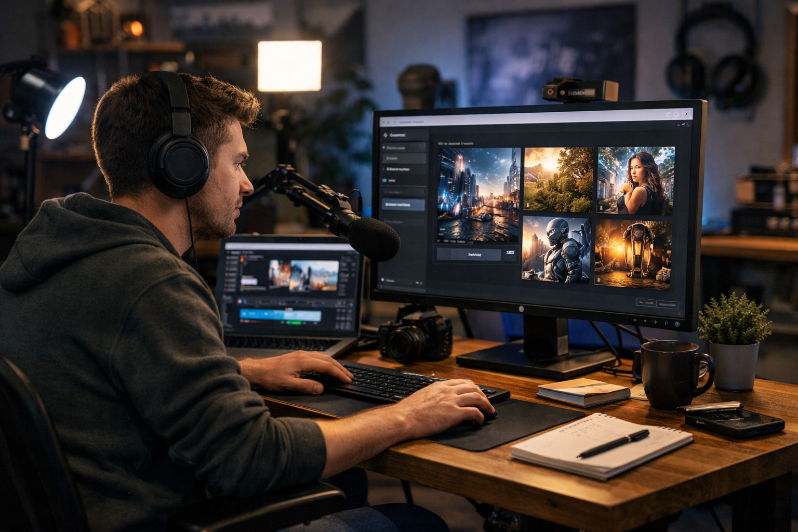
Task: Click the status icon in the bottom-left corner
Action: (x=382, y=278)
